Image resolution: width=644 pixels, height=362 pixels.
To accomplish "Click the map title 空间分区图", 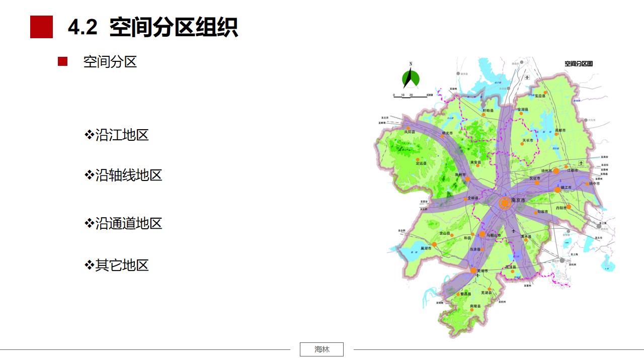I will coord(579,64).
